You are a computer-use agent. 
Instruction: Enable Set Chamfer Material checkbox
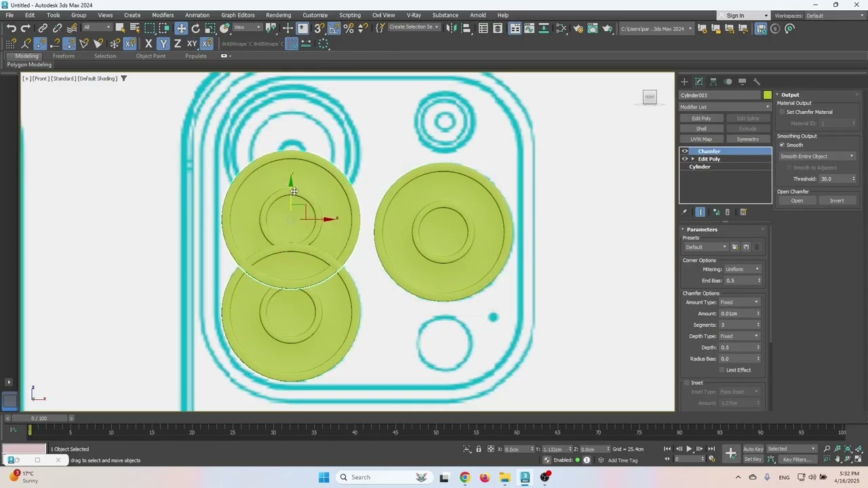(782, 112)
